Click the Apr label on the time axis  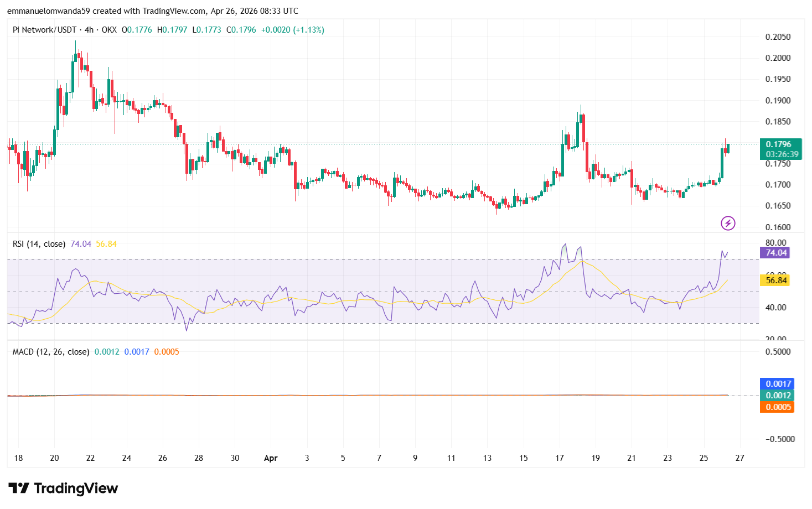click(271, 458)
